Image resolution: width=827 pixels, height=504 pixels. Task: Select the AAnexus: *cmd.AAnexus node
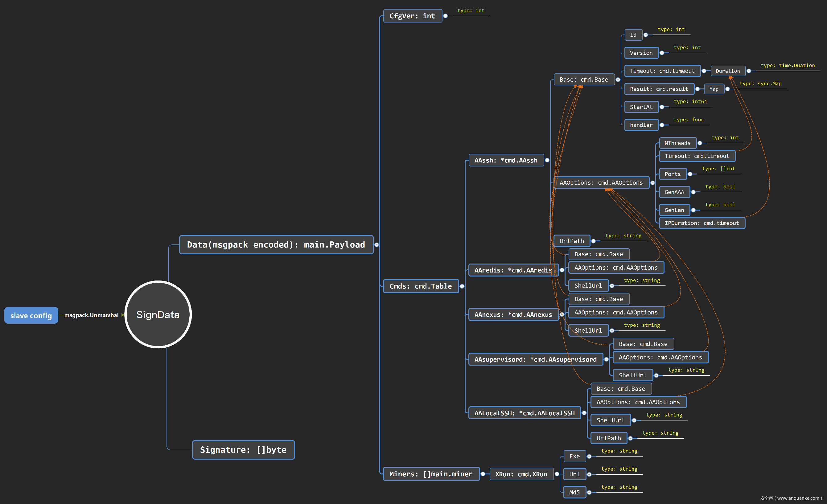[513, 314]
